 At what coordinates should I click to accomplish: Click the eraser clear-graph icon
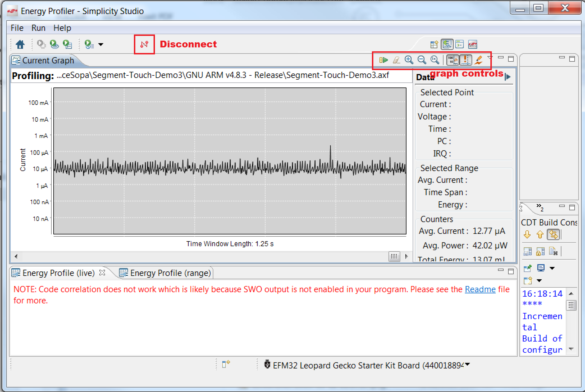pyautogui.click(x=396, y=60)
